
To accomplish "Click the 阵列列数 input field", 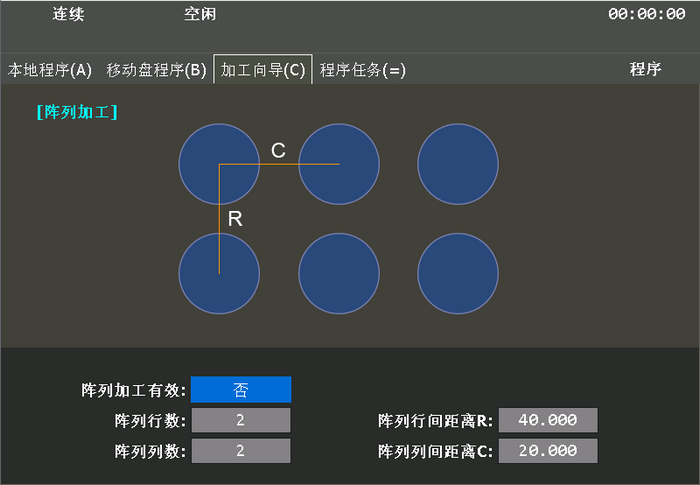I will point(241,450).
